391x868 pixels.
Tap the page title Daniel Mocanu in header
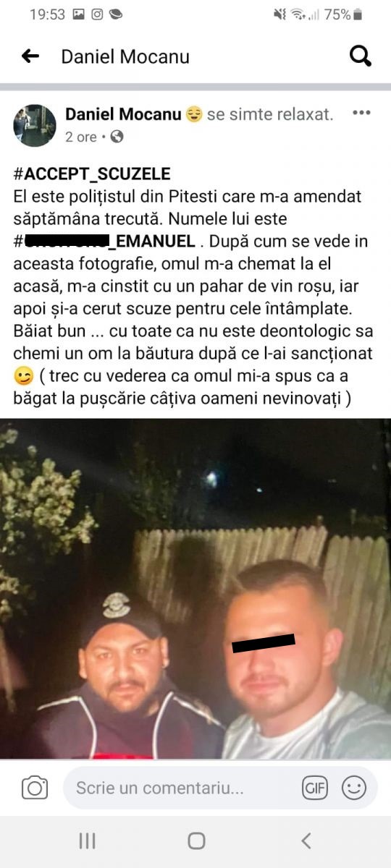pyautogui.click(x=125, y=56)
